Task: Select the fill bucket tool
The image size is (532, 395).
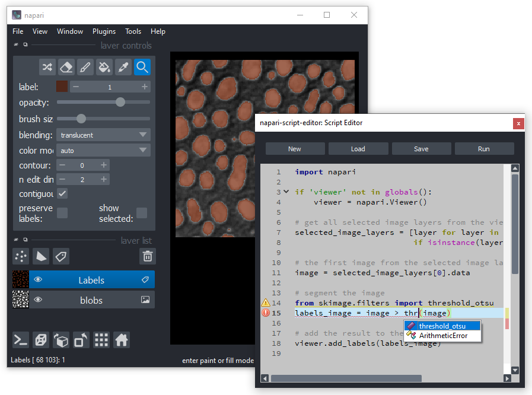Action: (x=104, y=67)
